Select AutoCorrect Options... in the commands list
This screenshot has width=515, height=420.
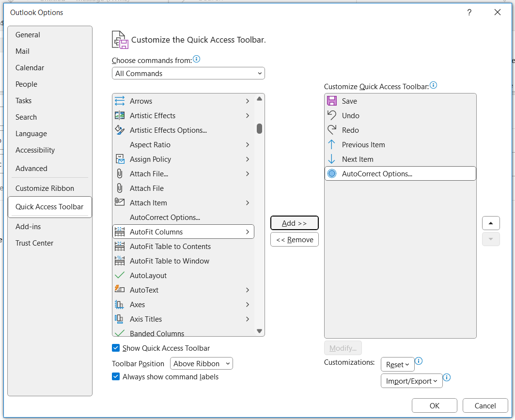click(x=183, y=218)
